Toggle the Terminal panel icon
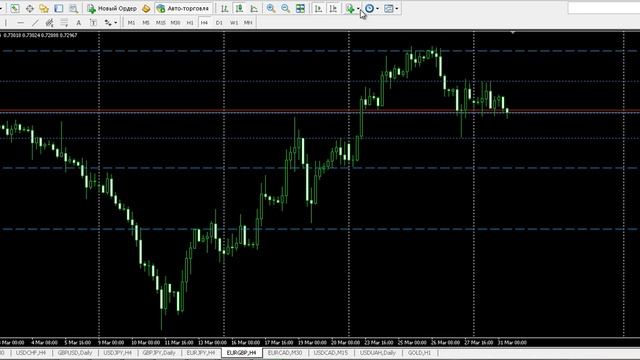Screen dimensions: 640x360 coord(59,8)
